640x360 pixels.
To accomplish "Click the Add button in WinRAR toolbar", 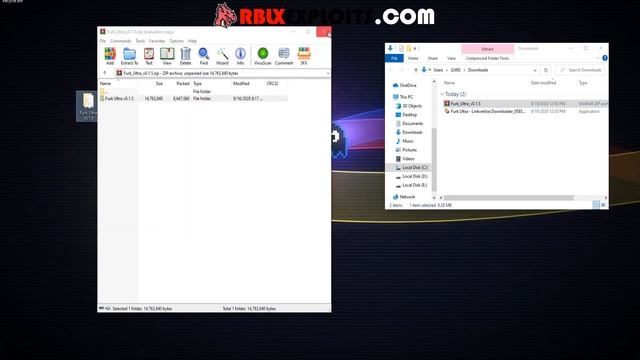I will click(x=110, y=56).
